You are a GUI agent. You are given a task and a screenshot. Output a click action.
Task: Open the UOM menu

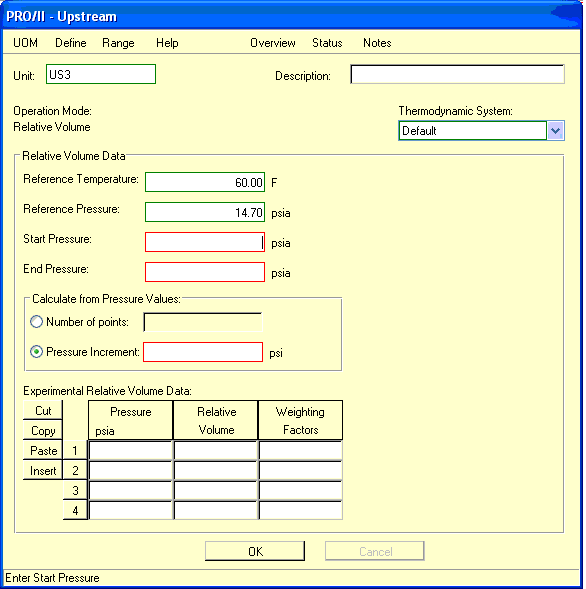[x=25, y=43]
